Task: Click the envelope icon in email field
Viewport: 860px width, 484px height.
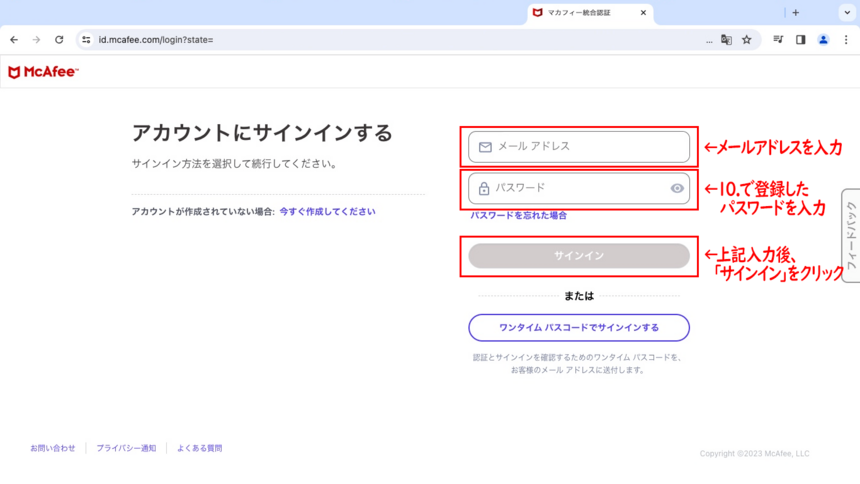Action: click(485, 147)
